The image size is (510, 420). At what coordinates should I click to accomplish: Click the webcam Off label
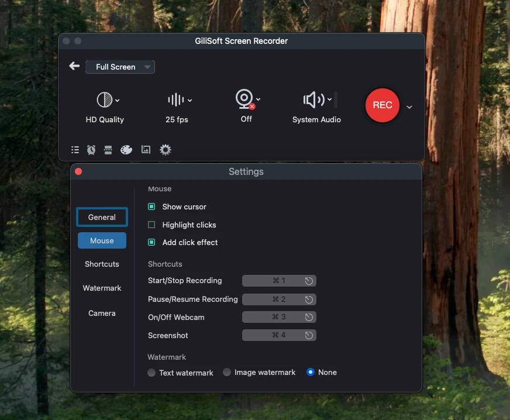click(x=246, y=119)
